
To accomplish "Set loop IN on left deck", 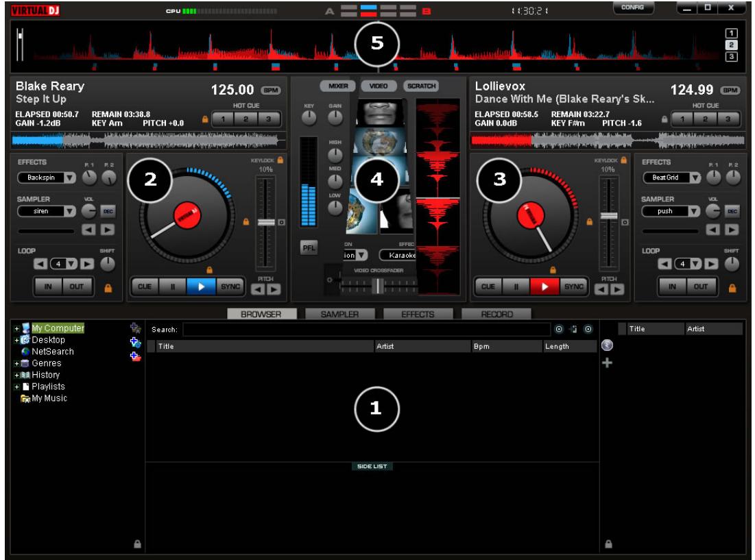I will click(x=48, y=287).
